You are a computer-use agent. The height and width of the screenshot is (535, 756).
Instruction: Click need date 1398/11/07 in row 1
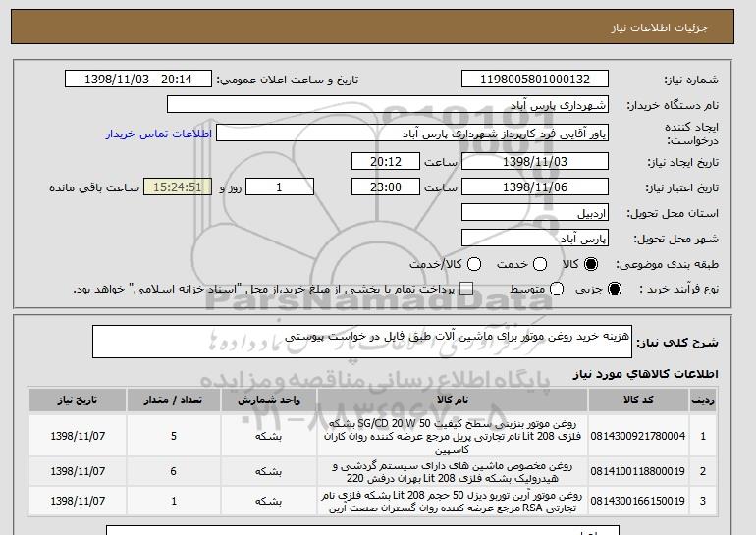pyautogui.click(x=78, y=436)
